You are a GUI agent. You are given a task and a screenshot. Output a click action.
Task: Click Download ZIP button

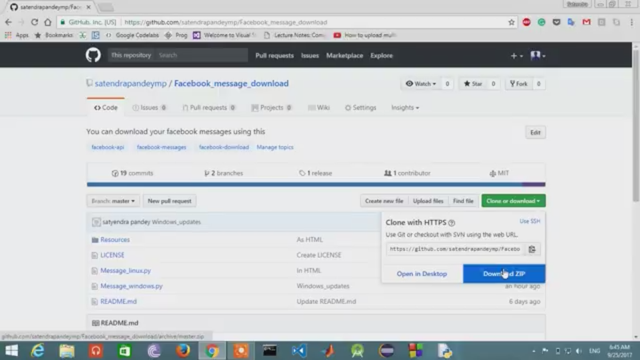tap(504, 273)
